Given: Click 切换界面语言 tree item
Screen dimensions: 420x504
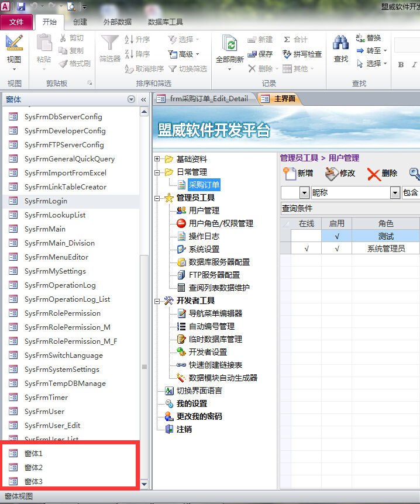Looking at the screenshot, I should pyautogui.click(x=199, y=391).
